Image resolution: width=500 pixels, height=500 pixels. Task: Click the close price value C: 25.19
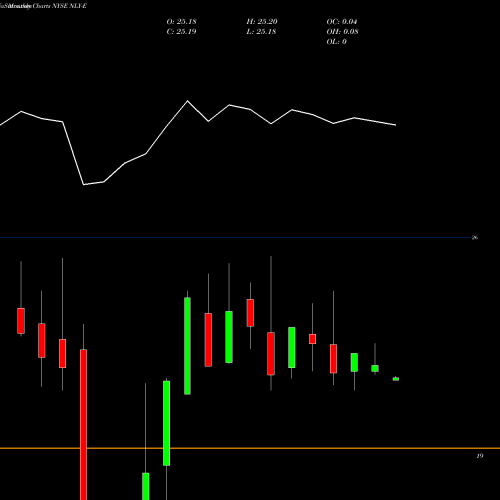[181, 32]
